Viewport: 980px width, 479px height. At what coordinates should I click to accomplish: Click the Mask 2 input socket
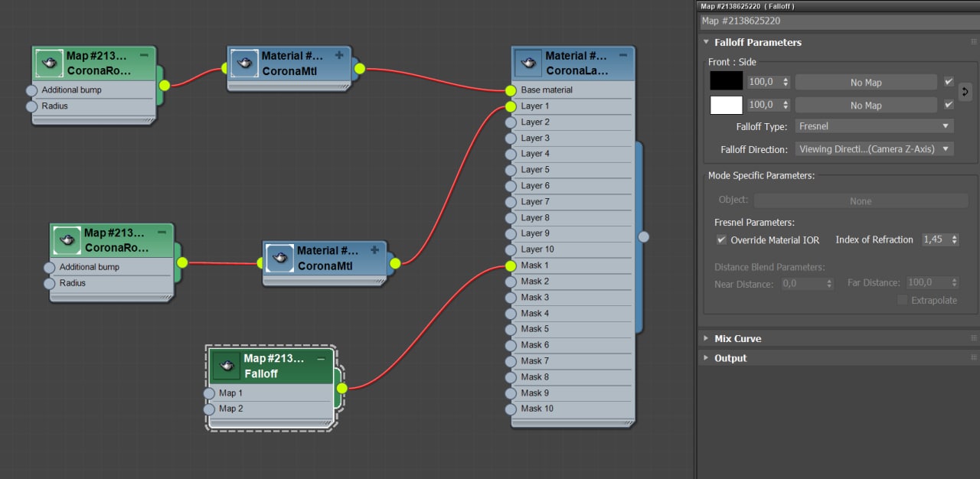point(511,282)
